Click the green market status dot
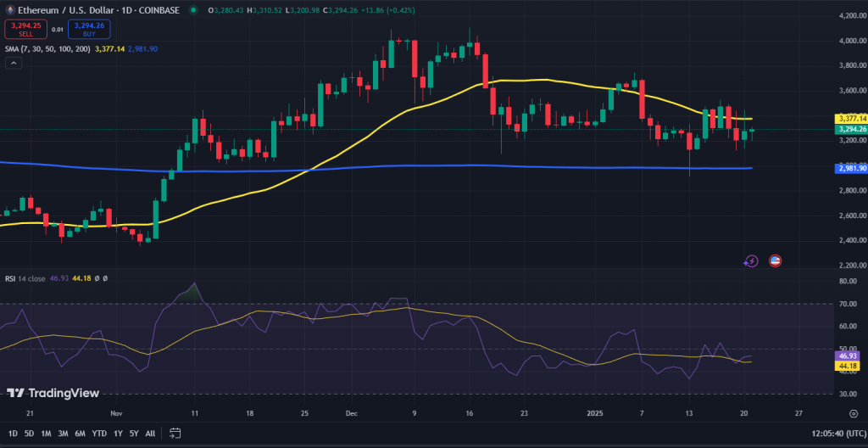Image resolution: width=868 pixels, height=448 pixels. (x=192, y=10)
